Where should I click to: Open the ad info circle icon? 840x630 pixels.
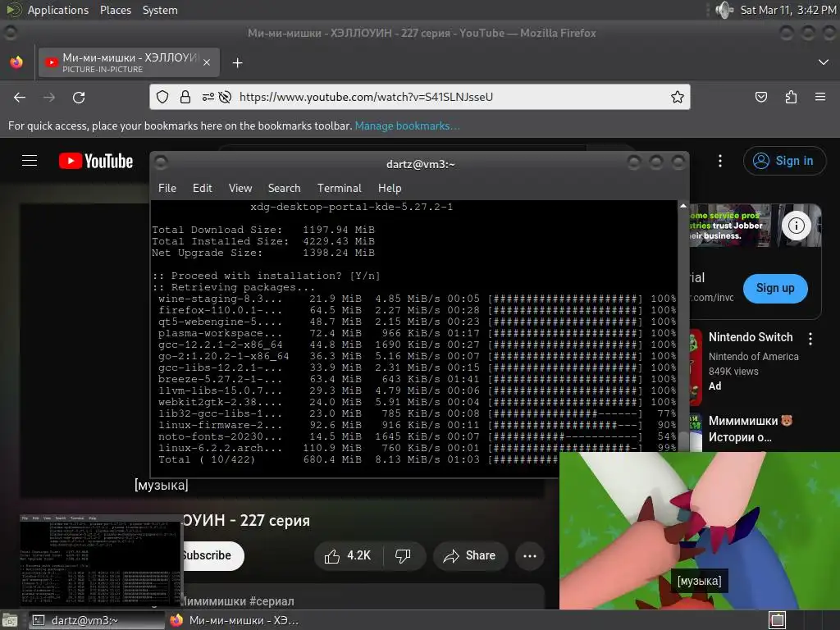click(x=796, y=226)
